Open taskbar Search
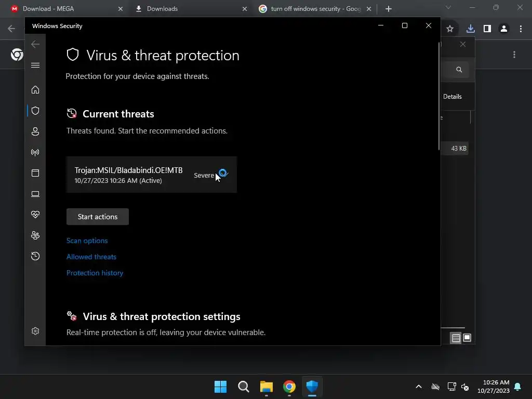 244,387
